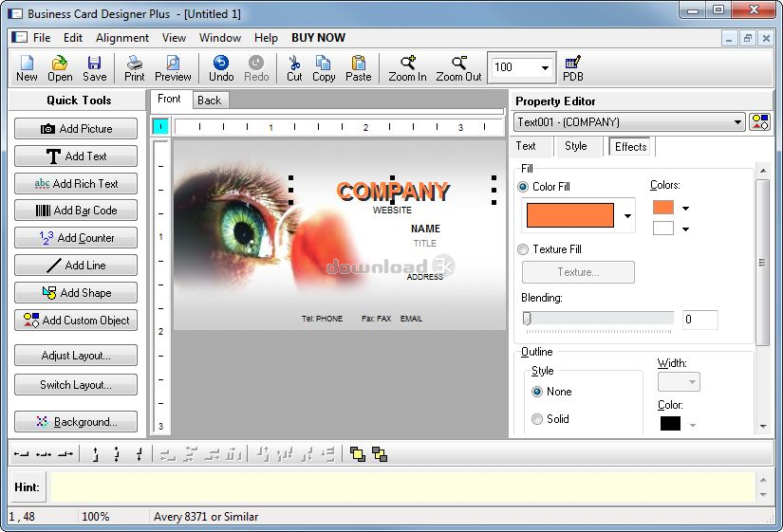Select the Color Fill radio button

point(523,187)
